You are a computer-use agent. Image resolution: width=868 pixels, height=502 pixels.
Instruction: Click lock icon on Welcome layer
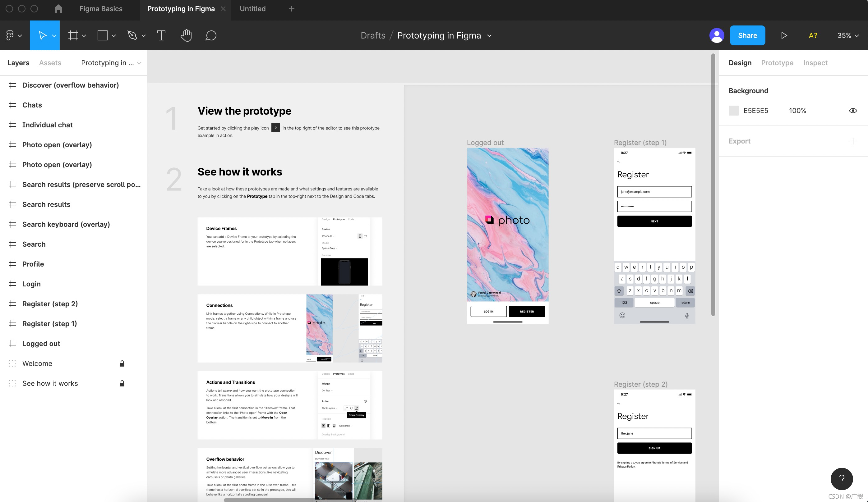(122, 363)
